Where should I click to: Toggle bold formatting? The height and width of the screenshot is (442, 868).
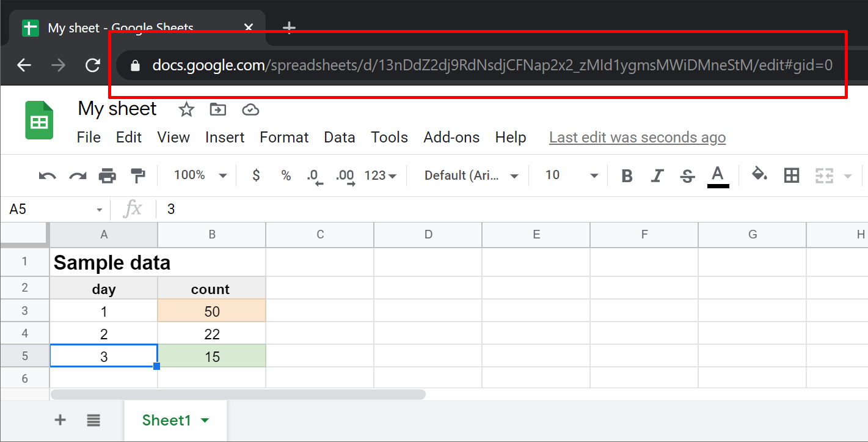click(627, 176)
